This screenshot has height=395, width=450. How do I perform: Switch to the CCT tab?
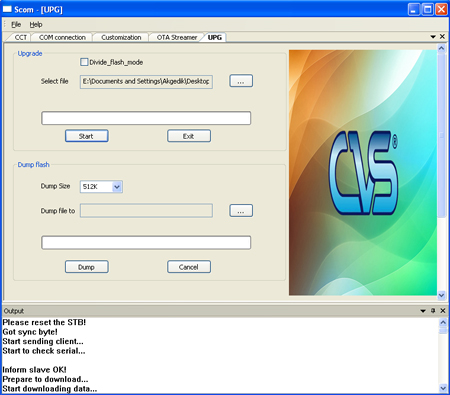point(20,37)
